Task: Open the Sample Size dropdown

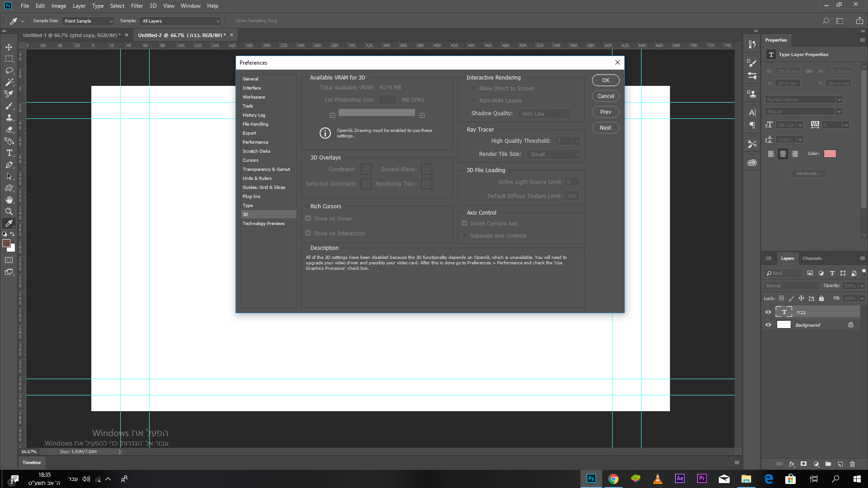Action: point(89,21)
